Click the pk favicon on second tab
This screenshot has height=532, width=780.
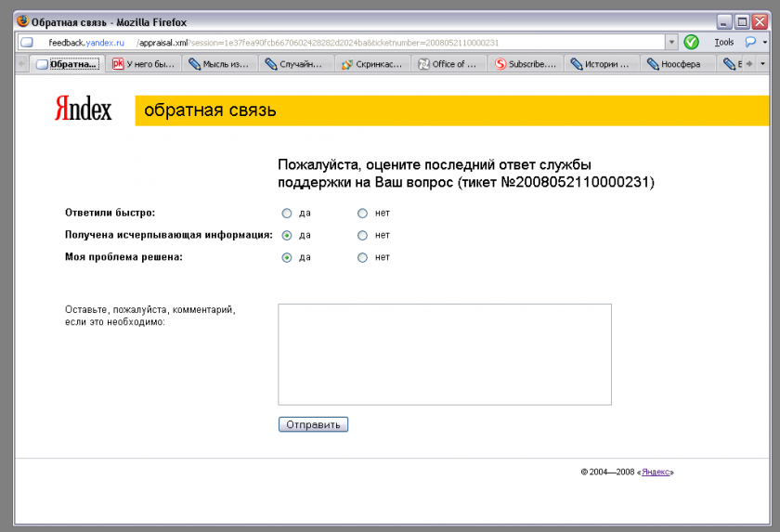pos(118,64)
